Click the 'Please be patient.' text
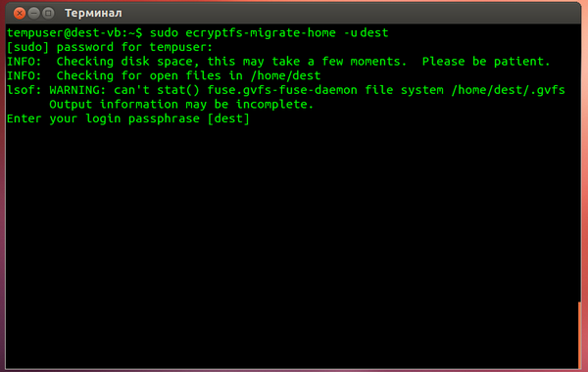 click(x=486, y=62)
